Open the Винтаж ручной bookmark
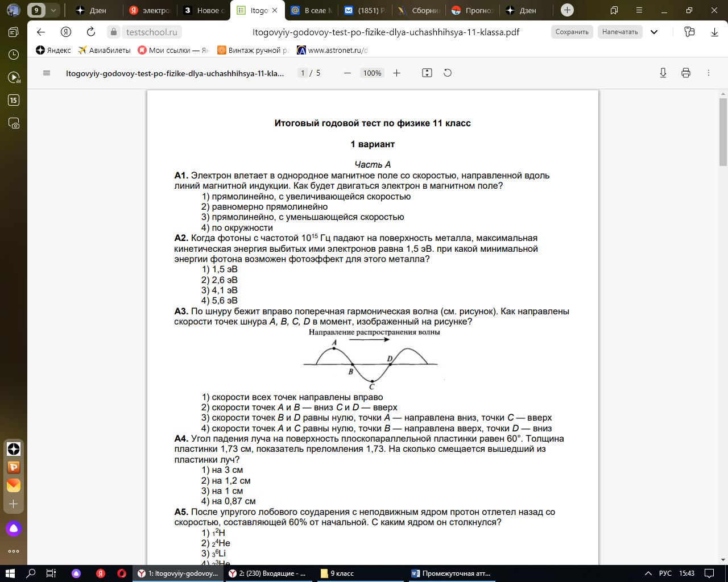The image size is (728, 582). point(253,50)
